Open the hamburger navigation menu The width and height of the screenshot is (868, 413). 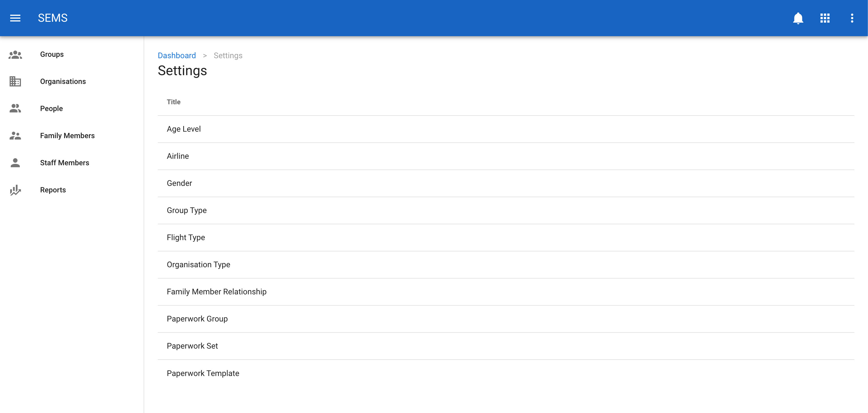point(15,18)
